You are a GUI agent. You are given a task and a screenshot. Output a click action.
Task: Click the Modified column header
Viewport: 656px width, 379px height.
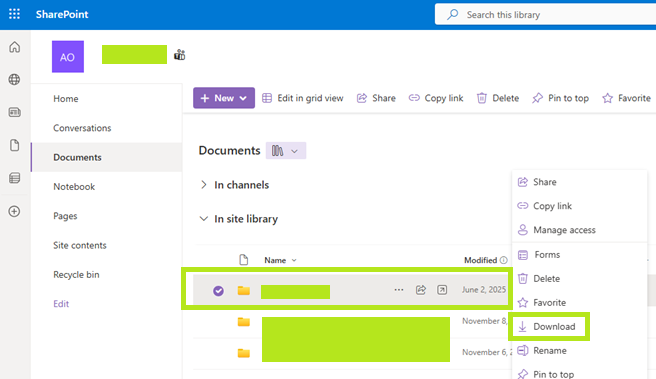pyautogui.click(x=480, y=260)
